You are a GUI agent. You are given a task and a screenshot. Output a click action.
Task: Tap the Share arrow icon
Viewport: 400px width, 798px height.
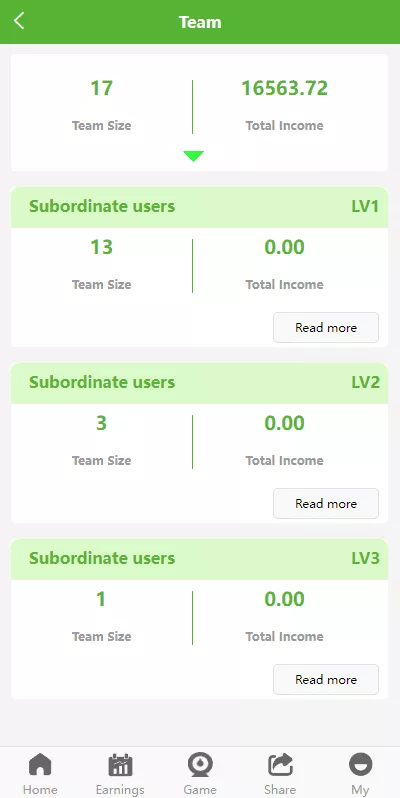pos(280,765)
